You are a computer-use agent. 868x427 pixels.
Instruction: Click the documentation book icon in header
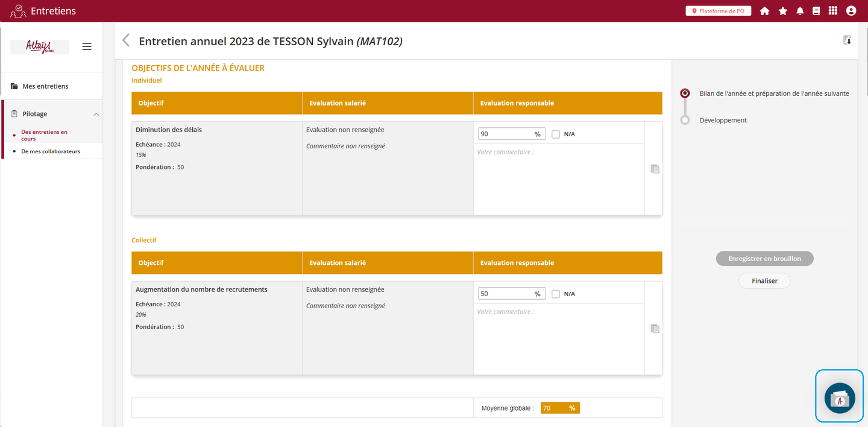[816, 11]
